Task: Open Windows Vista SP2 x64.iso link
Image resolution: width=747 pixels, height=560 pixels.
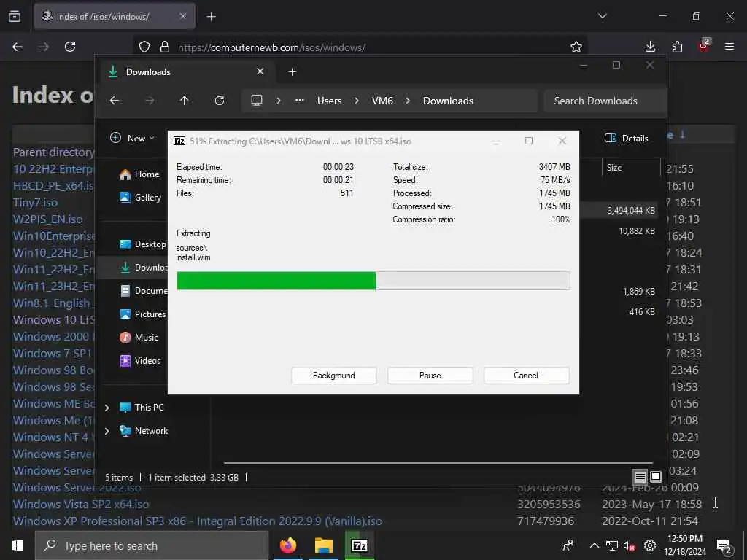Action: tap(81, 505)
